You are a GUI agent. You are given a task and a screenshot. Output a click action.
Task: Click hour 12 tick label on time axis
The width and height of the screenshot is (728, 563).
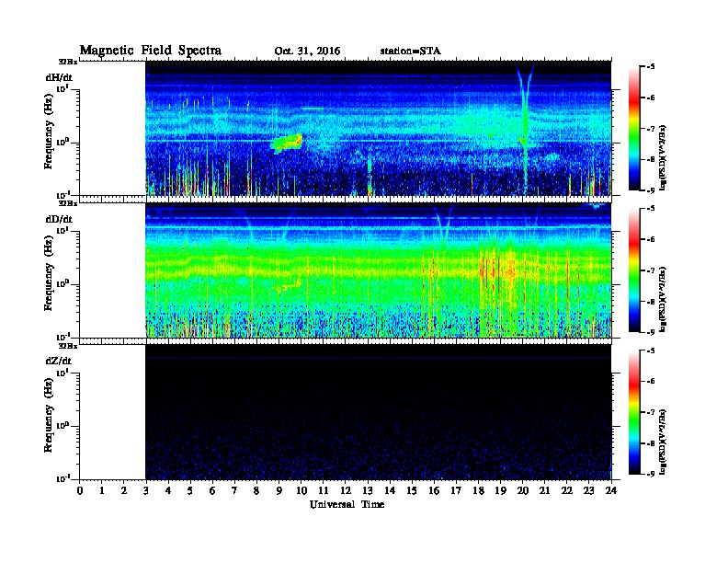coord(346,491)
